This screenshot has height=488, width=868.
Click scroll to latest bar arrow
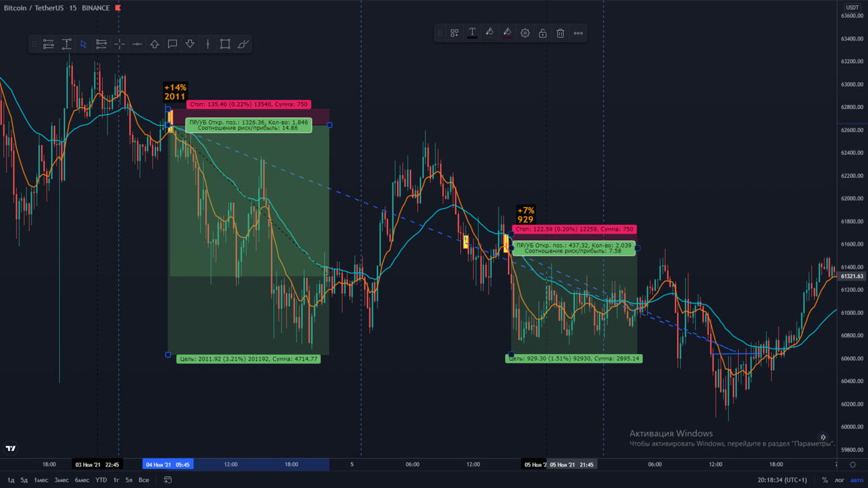pyautogui.click(x=823, y=438)
